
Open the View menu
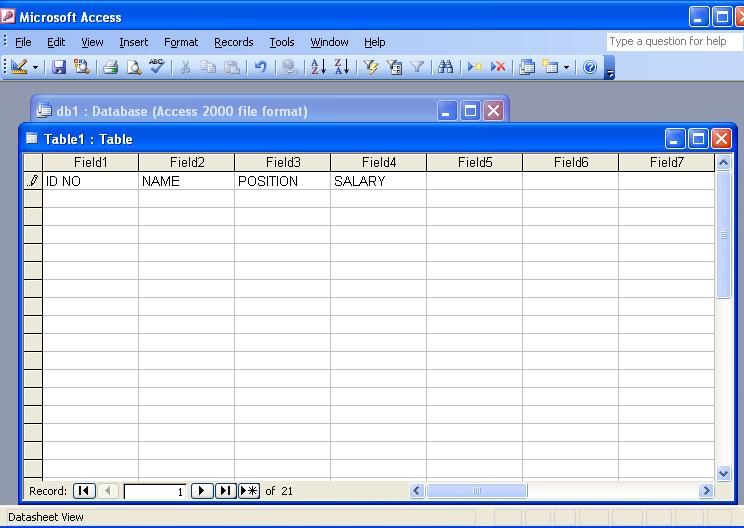point(92,42)
